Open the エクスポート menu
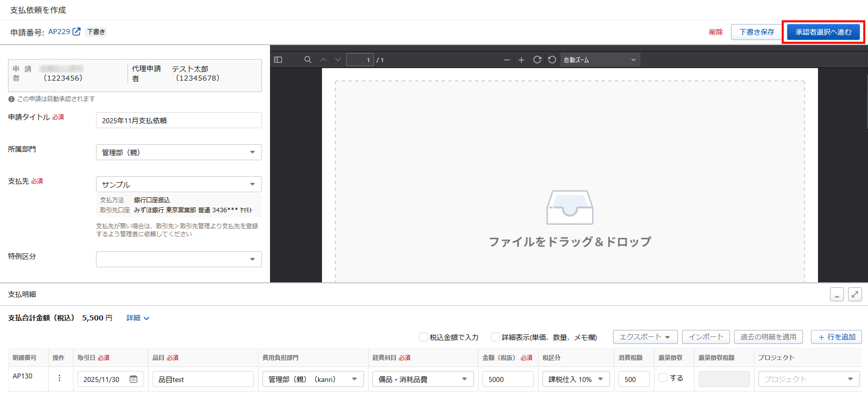 (645, 337)
